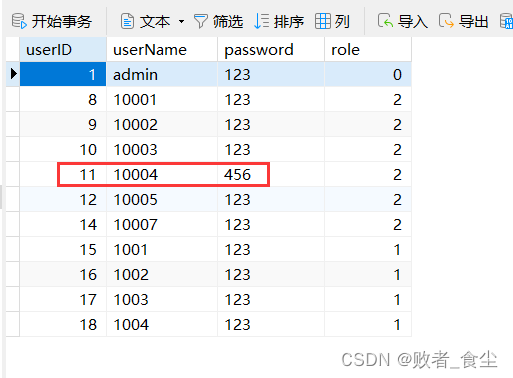Image resolution: width=513 pixels, height=378 pixels.
Task: Click the Begin Transaction (开始事务) icon
Action: 19,21
